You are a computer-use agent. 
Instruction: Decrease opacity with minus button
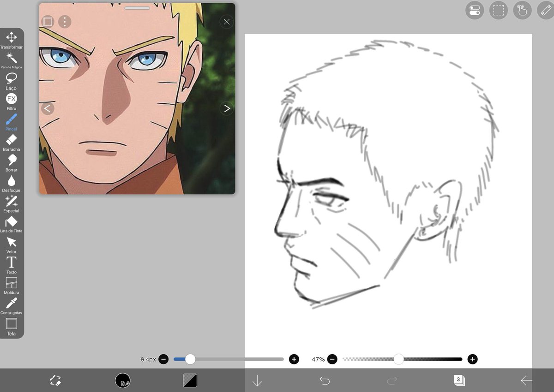pyautogui.click(x=332, y=359)
